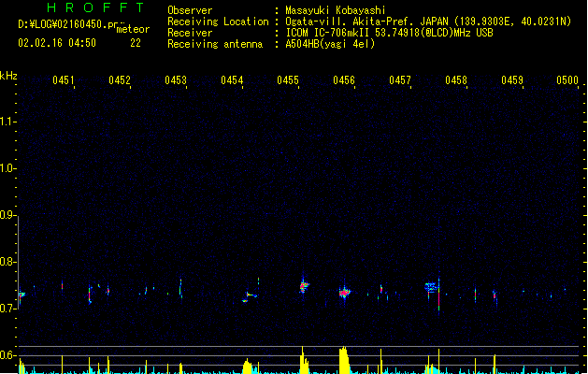
Task: Click the 'Observer' field label
Action: [190, 10]
